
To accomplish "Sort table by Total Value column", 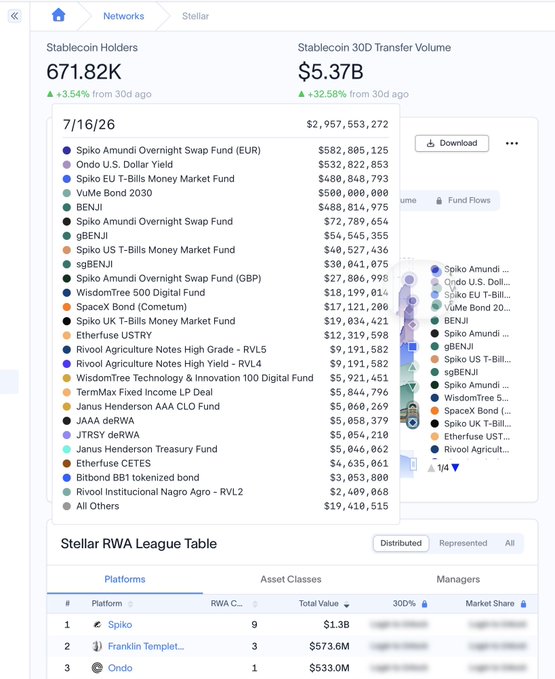I will [x=324, y=604].
